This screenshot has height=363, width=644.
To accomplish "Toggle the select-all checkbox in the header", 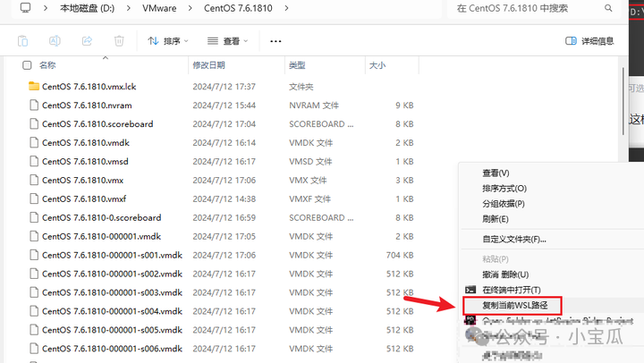I will (27, 65).
